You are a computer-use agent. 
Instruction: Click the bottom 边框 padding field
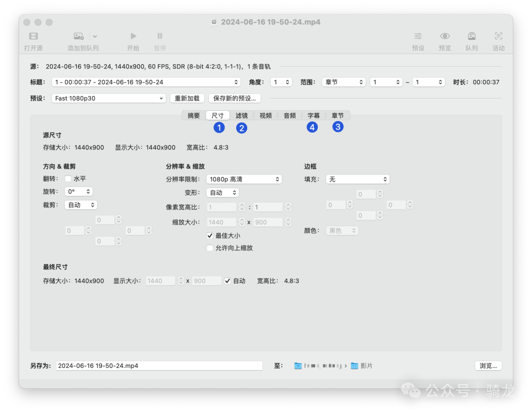click(x=366, y=215)
